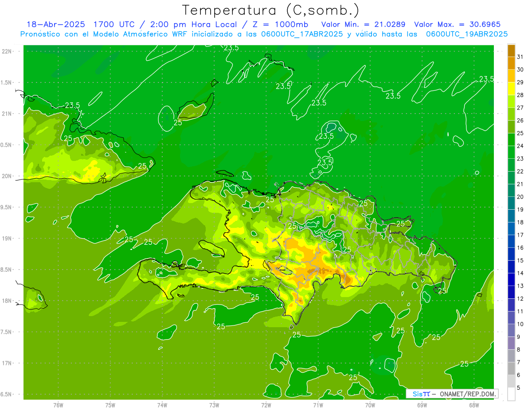Viewport: 532px width, 411px height.
Task: Click the longitude axis label "71W"
Action: (x=318, y=405)
